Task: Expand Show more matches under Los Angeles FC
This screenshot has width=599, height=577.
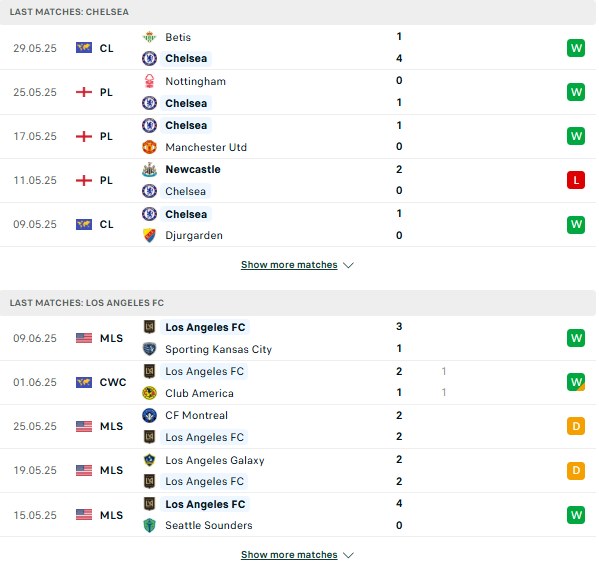Action: tap(289, 555)
